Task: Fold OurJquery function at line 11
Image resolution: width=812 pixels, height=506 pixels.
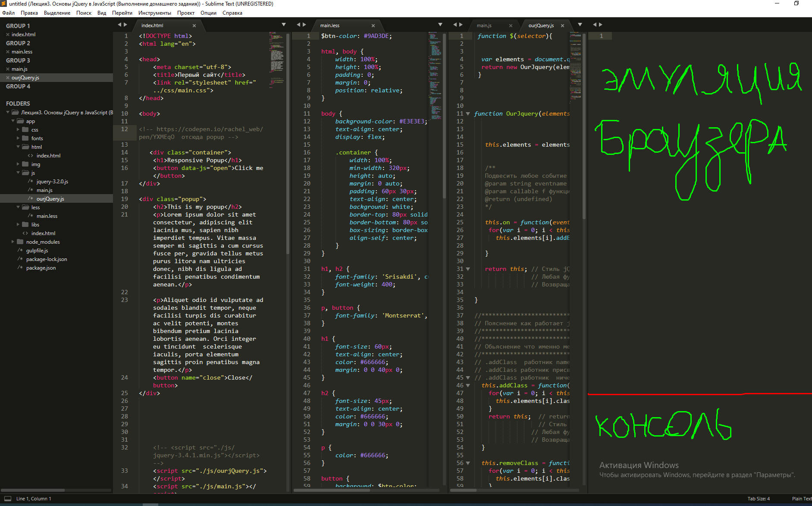Action: click(x=468, y=114)
